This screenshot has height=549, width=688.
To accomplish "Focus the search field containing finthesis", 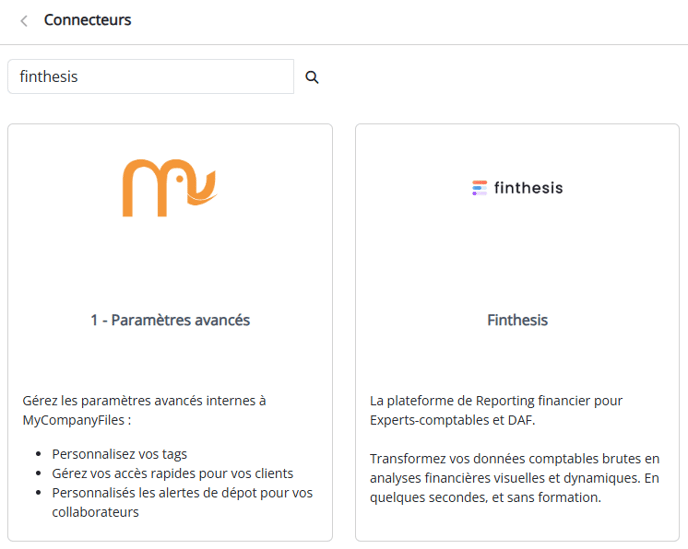I will pyautogui.click(x=150, y=77).
